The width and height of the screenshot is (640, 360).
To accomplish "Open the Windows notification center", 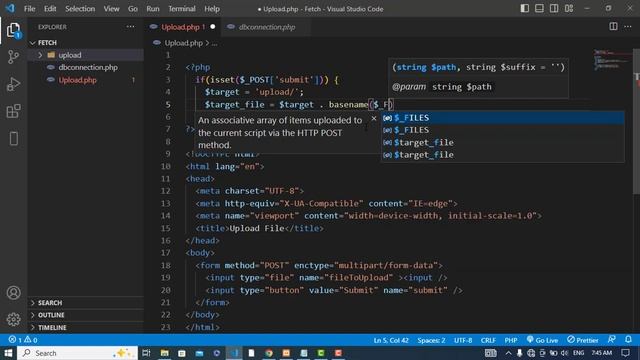I will [625, 353].
